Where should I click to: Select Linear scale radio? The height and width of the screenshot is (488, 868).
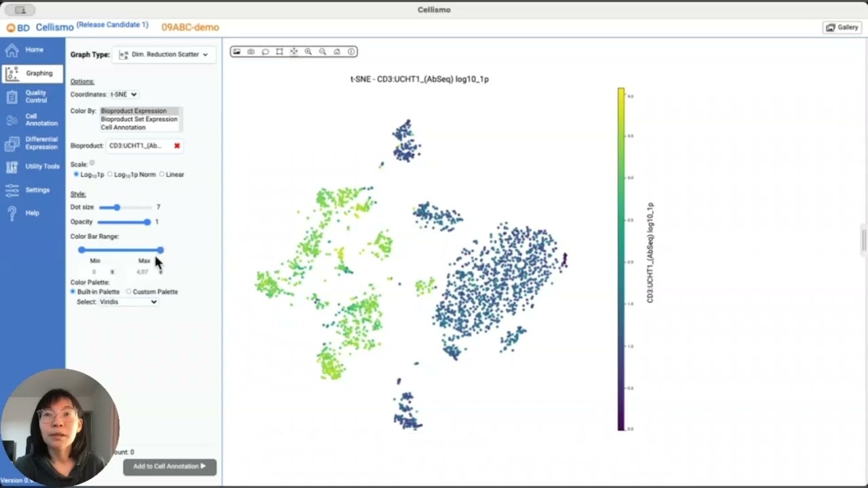pyautogui.click(x=161, y=175)
